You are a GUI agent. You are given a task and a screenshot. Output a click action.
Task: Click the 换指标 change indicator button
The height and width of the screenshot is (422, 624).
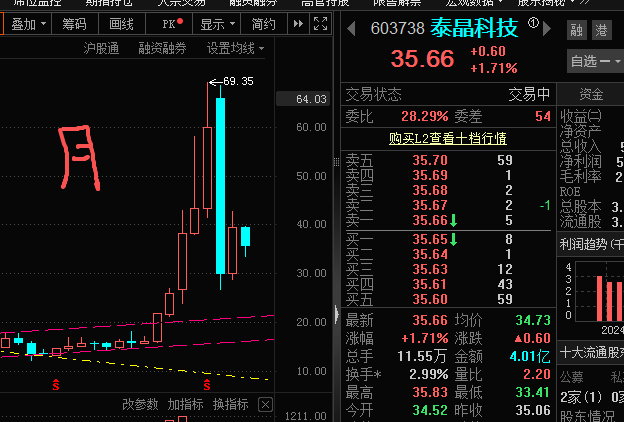pyautogui.click(x=230, y=404)
